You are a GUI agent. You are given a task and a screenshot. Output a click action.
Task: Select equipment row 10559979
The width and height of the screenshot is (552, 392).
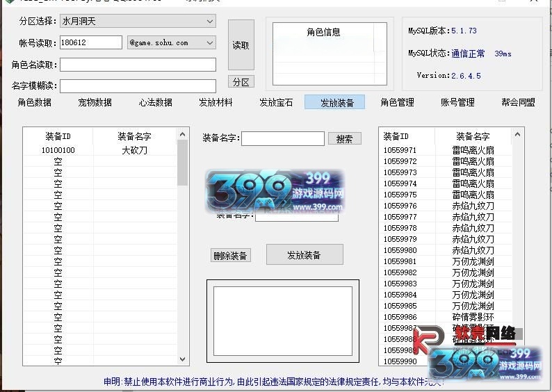pos(446,239)
